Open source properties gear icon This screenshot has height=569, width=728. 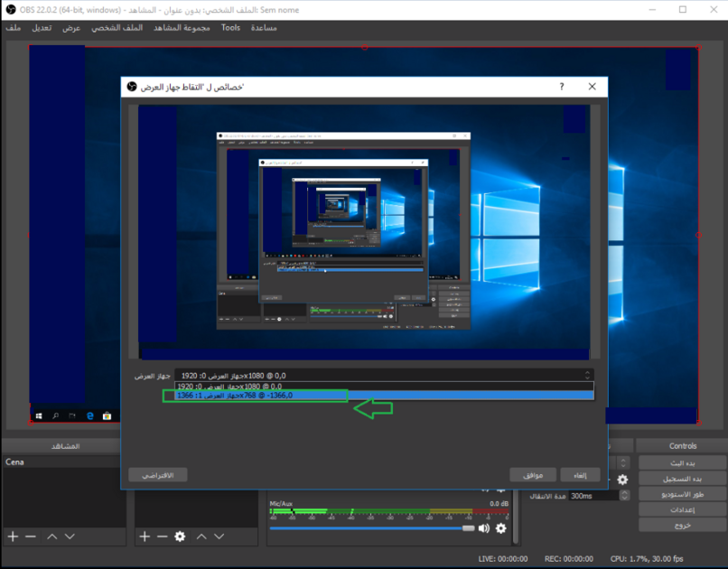(180, 536)
